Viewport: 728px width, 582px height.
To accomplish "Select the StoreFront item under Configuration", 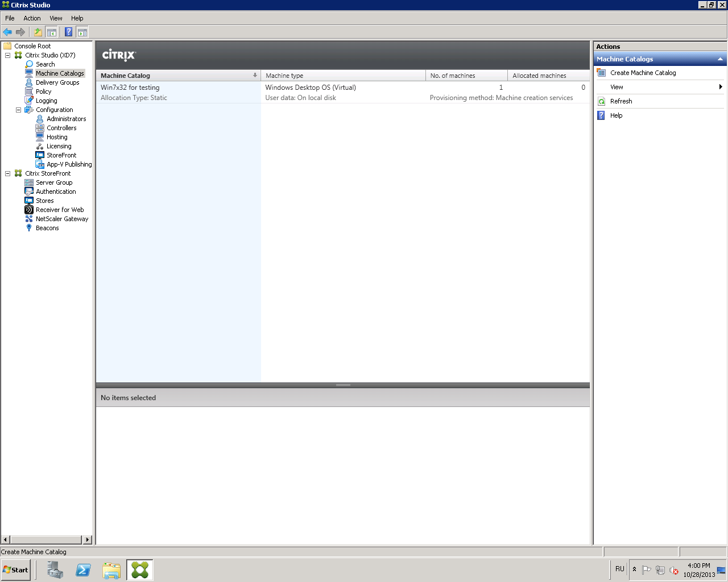I will tap(61, 155).
